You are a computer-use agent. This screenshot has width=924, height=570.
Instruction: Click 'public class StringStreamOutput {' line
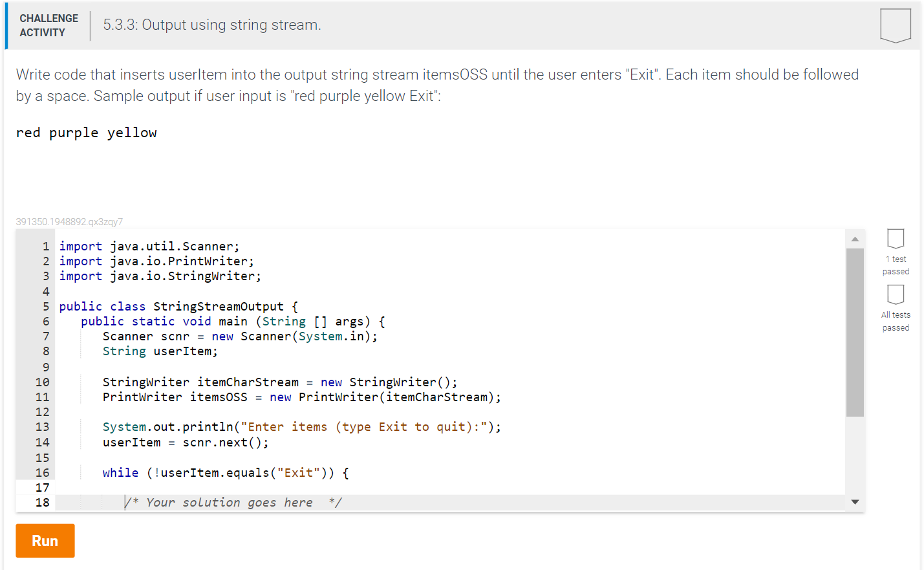178,307
